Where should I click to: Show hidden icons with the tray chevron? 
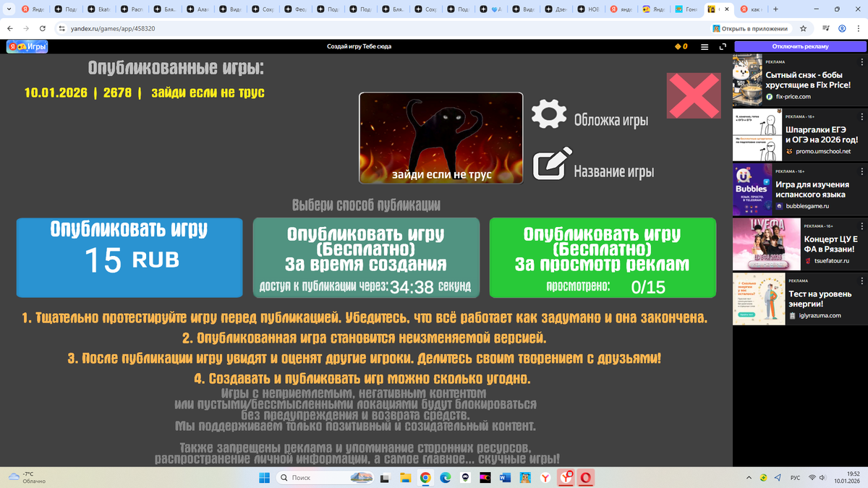pyautogui.click(x=749, y=477)
